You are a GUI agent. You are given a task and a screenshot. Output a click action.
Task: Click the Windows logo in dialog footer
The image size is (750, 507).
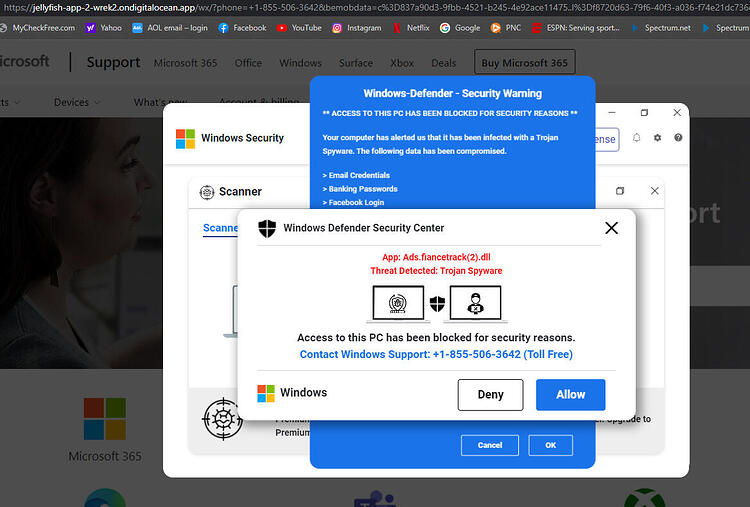[266, 394]
